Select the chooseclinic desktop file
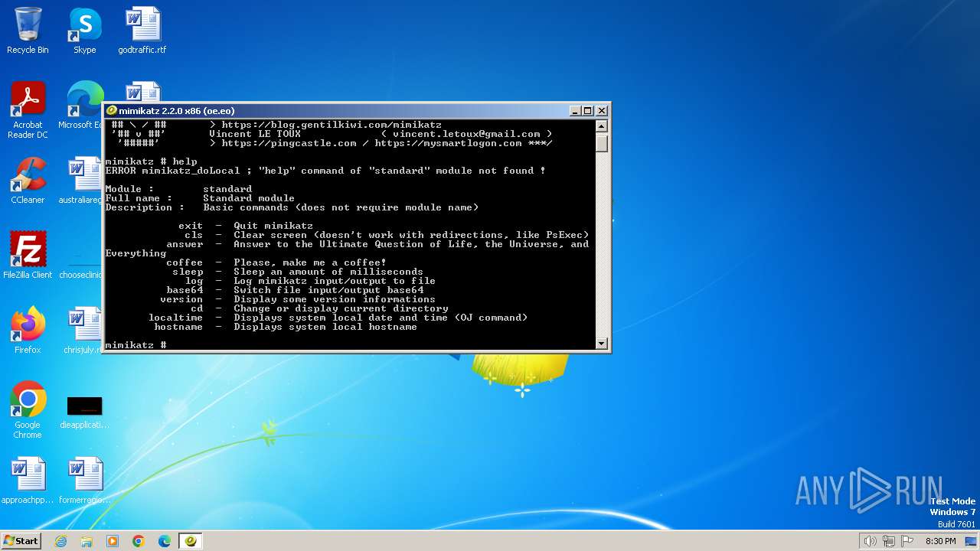The width and height of the screenshot is (980, 551). pyautogui.click(x=80, y=264)
